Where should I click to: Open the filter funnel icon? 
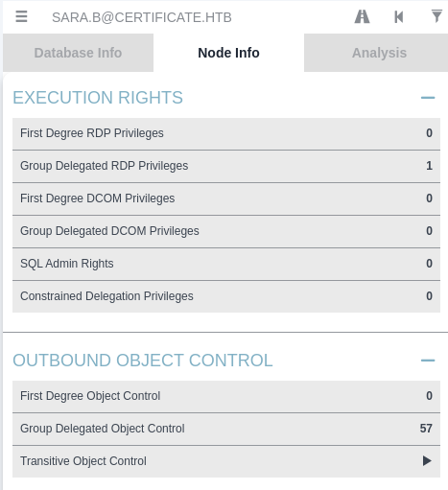[x=436, y=16]
